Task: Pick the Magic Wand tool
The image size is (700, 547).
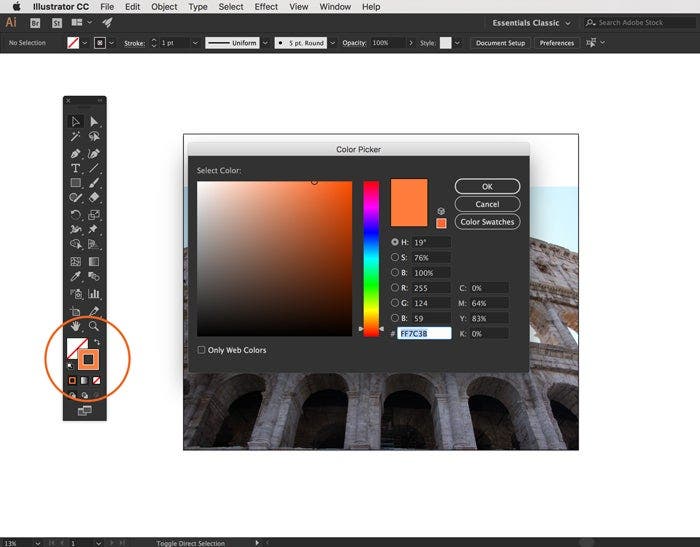Action: (x=75, y=137)
